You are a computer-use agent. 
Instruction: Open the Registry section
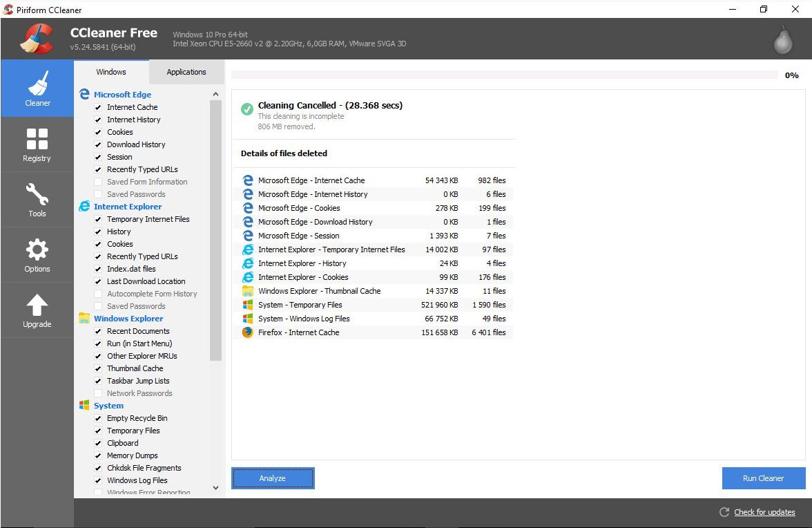pos(37,144)
